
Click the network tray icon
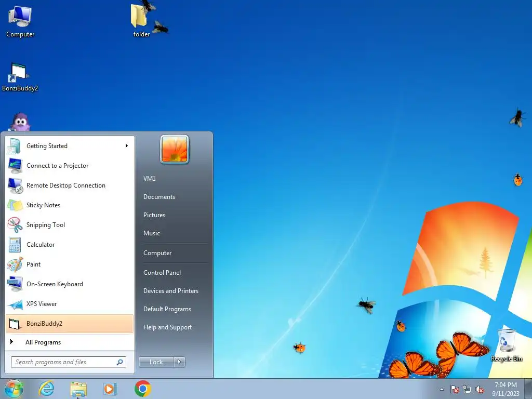tap(467, 390)
